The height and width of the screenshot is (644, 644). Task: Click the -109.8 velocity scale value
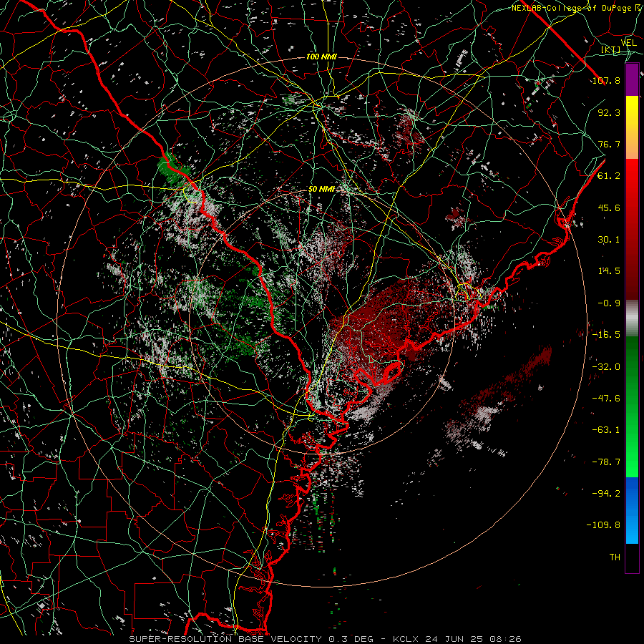tap(603, 525)
